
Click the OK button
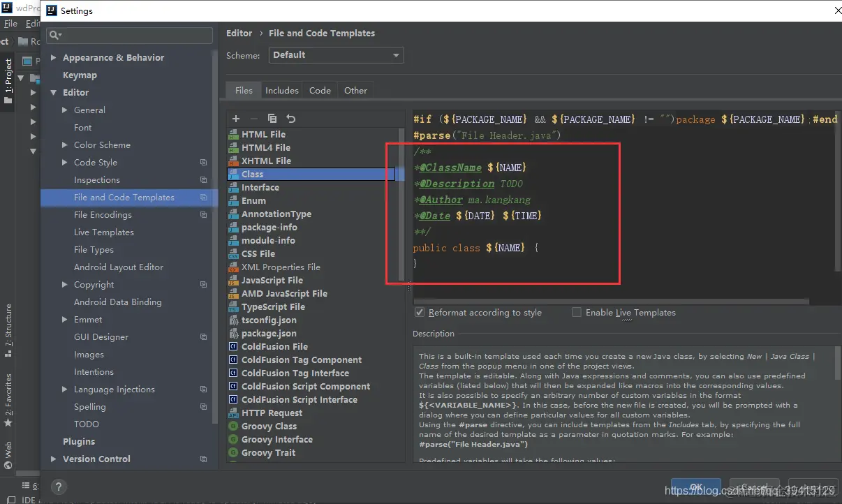pyautogui.click(x=696, y=488)
